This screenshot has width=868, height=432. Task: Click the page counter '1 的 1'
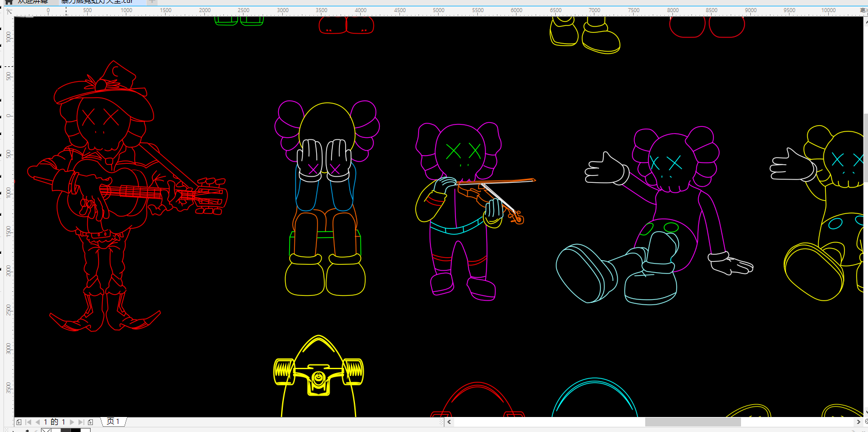(55, 422)
